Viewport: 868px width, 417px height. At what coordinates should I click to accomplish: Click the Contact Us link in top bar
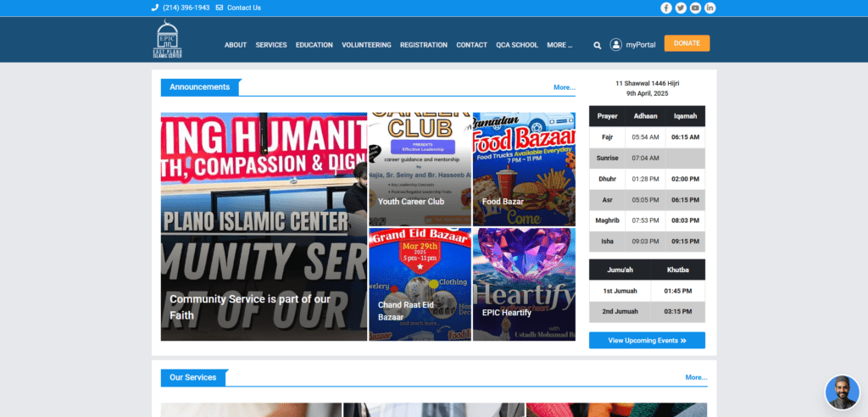(243, 8)
